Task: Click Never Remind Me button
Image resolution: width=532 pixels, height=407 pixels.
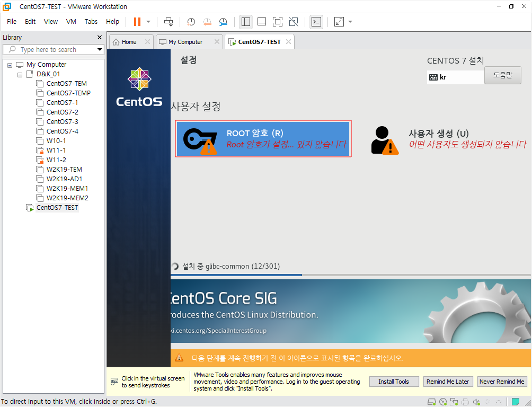Action: [502, 382]
